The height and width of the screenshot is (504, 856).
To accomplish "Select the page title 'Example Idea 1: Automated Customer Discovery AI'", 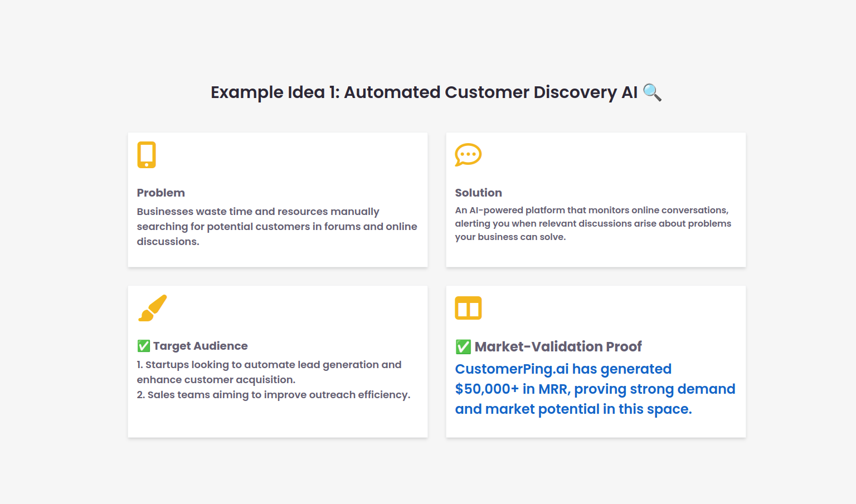I will [x=424, y=92].
